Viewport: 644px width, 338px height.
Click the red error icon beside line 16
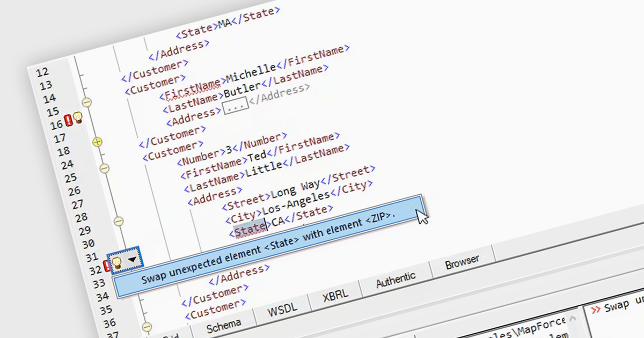(x=68, y=120)
